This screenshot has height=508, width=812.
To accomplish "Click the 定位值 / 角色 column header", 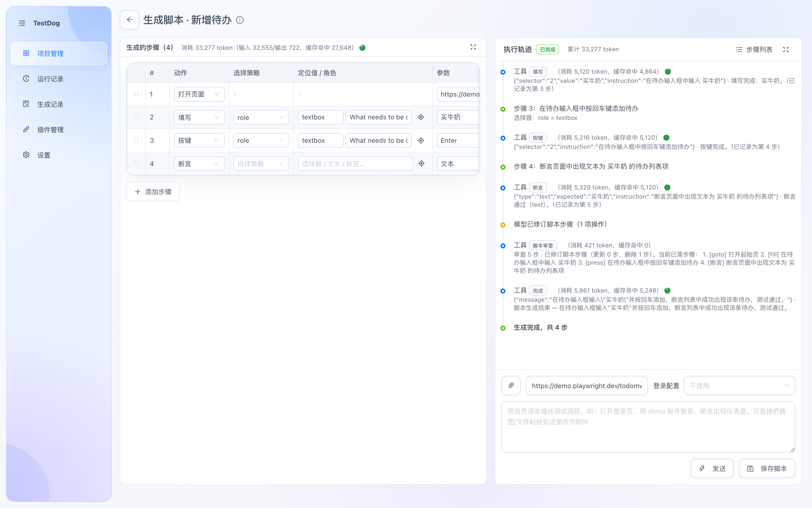I will pyautogui.click(x=317, y=73).
